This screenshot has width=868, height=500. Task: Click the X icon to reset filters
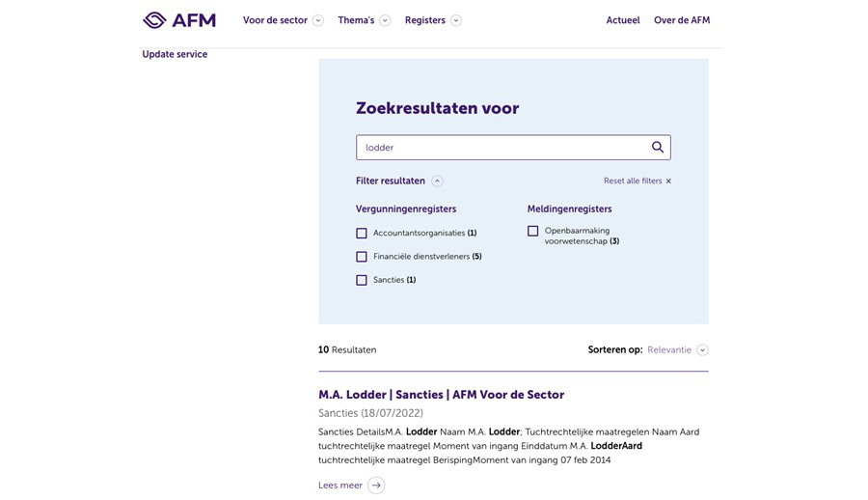tap(668, 181)
